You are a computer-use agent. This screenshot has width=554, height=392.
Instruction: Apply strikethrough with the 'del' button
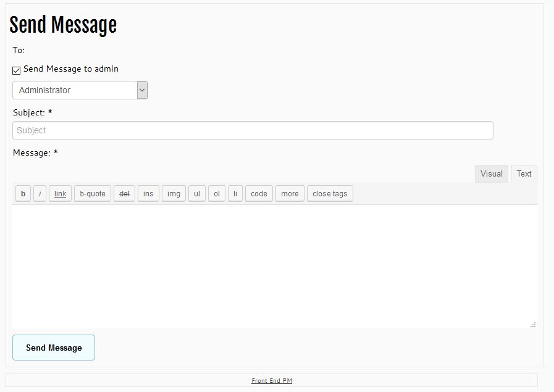(x=124, y=194)
